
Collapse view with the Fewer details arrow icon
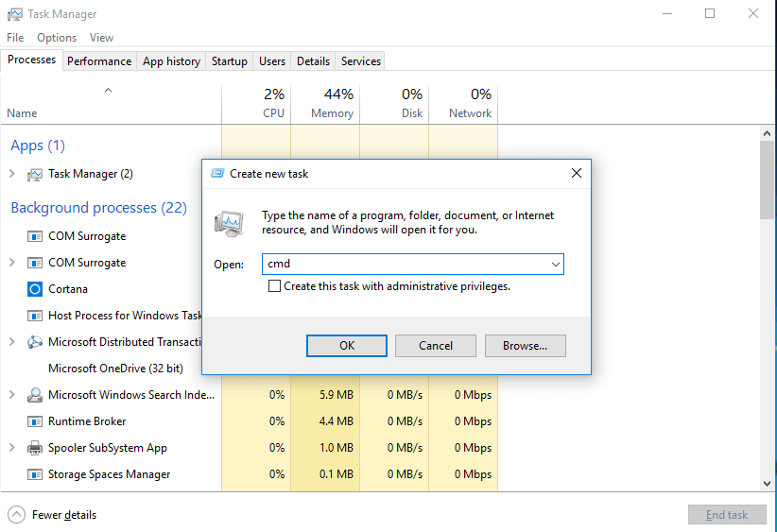click(x=16, y=515)
